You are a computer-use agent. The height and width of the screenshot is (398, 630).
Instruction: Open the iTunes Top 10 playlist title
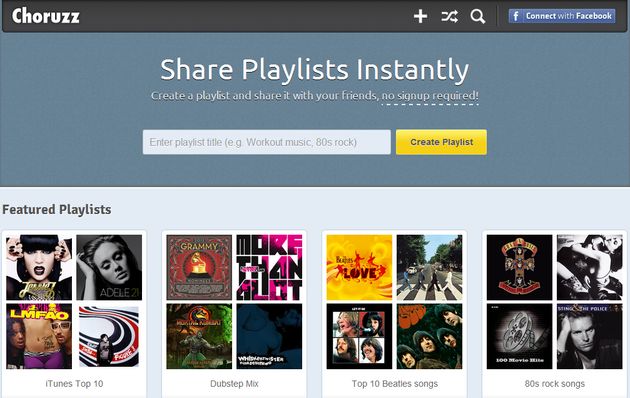(x=74, y=384)
